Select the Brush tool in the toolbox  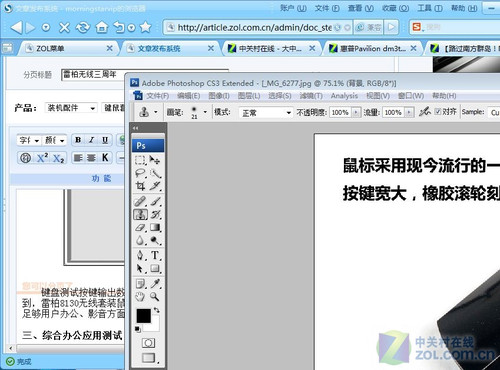click(155, 201)
